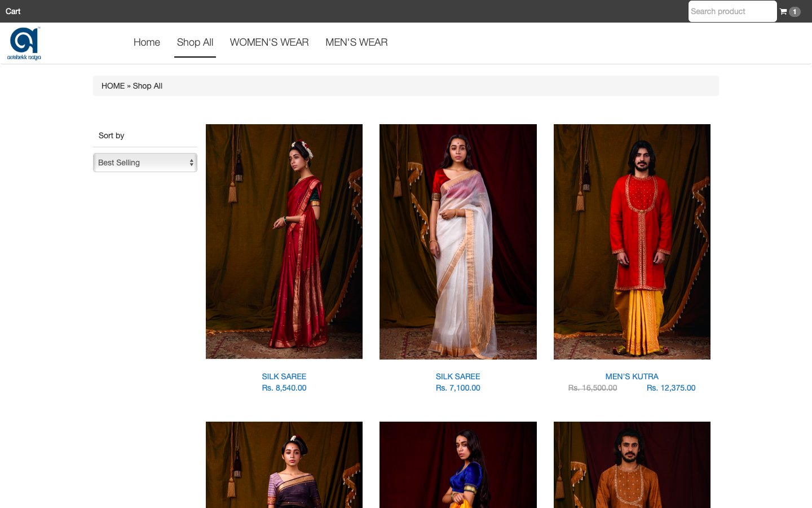Image resolution: width=812 pixels, height=508 pixels.
Task: Click in the Search product field
Action: pyautogui.click(x=732, y=11)
